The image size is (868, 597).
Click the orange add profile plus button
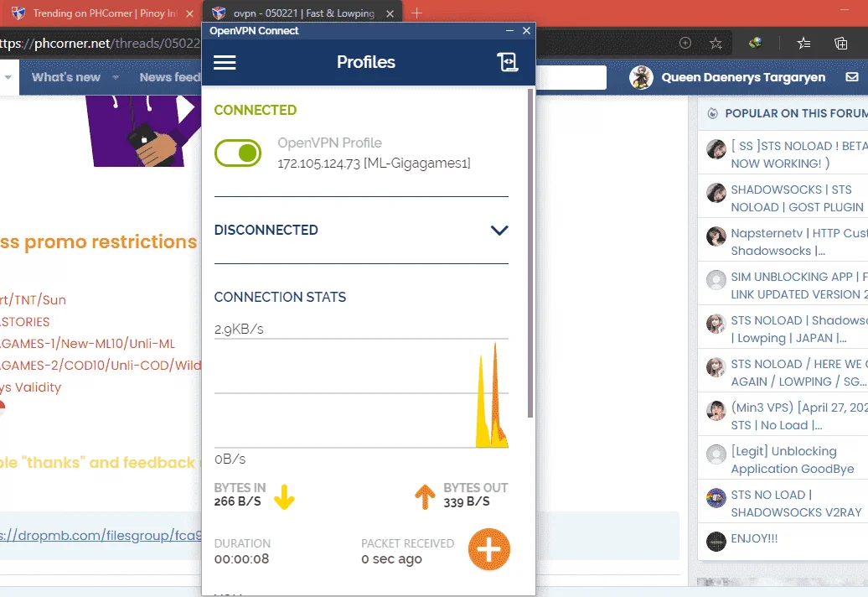pos(488,549)
